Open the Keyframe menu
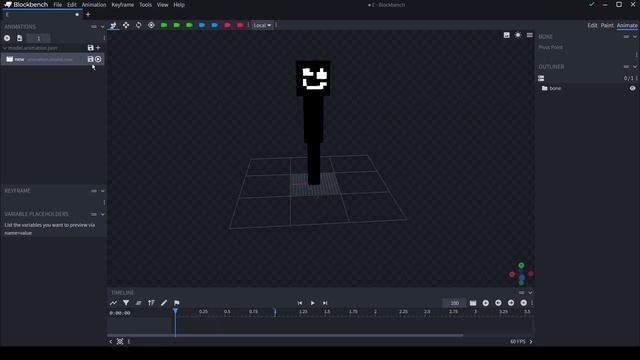Viewport: 640px width, 360px height. 122,5
